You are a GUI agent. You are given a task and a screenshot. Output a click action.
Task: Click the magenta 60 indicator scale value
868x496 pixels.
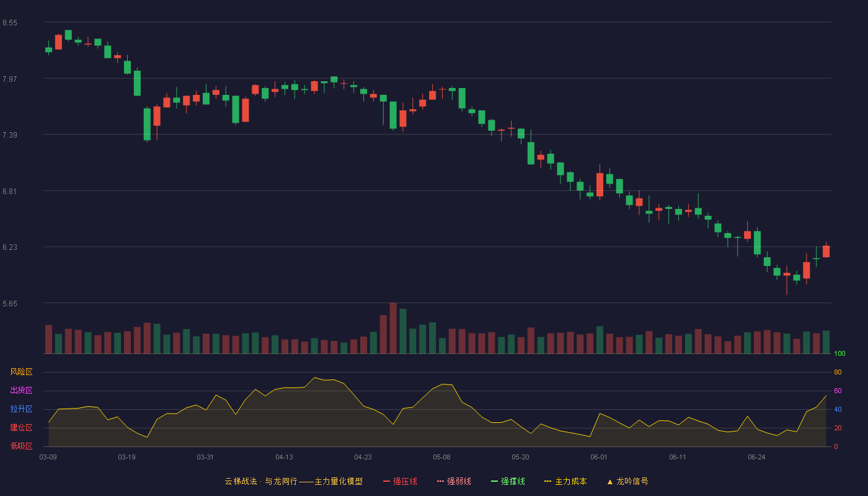[x=838, y=391]
